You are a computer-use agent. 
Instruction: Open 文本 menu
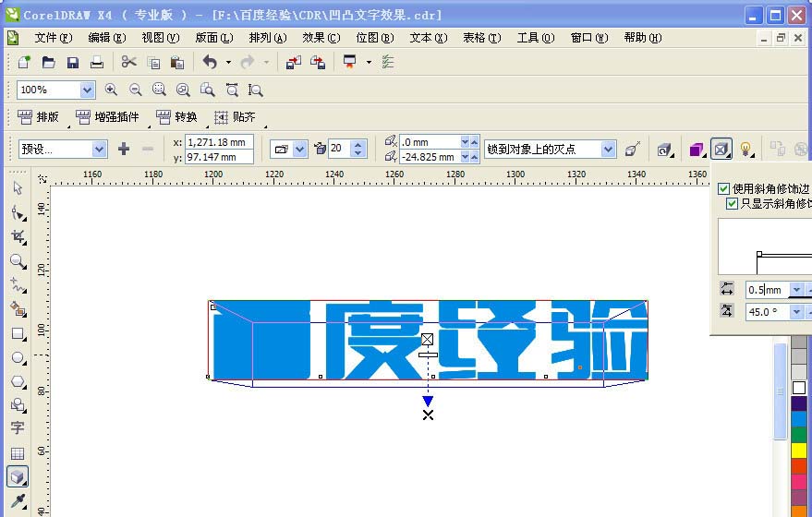coord(429,38)
